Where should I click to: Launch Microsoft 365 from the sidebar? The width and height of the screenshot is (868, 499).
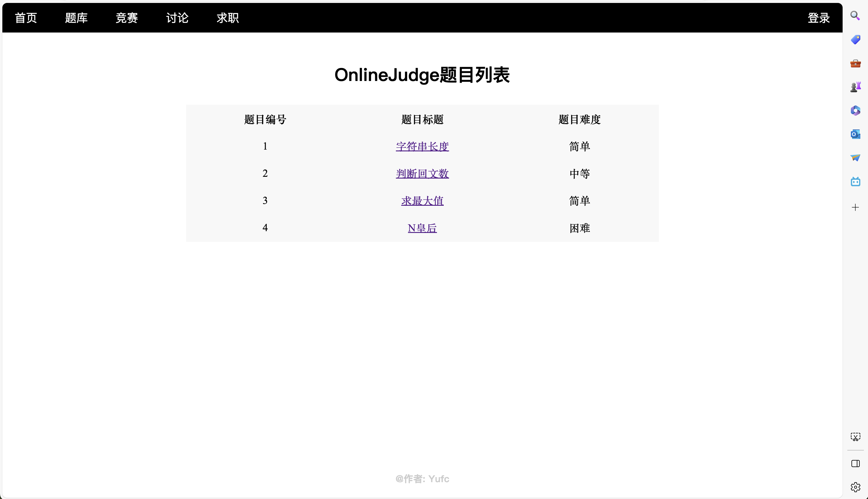click(855, 110)
